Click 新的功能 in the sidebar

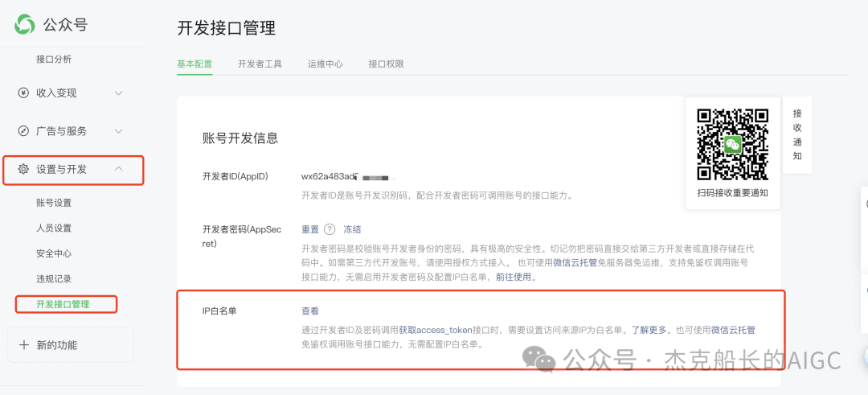(57, 345)
